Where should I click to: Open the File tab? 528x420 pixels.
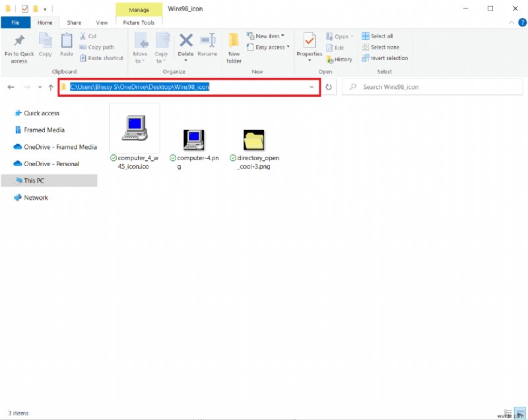[15, 22]
